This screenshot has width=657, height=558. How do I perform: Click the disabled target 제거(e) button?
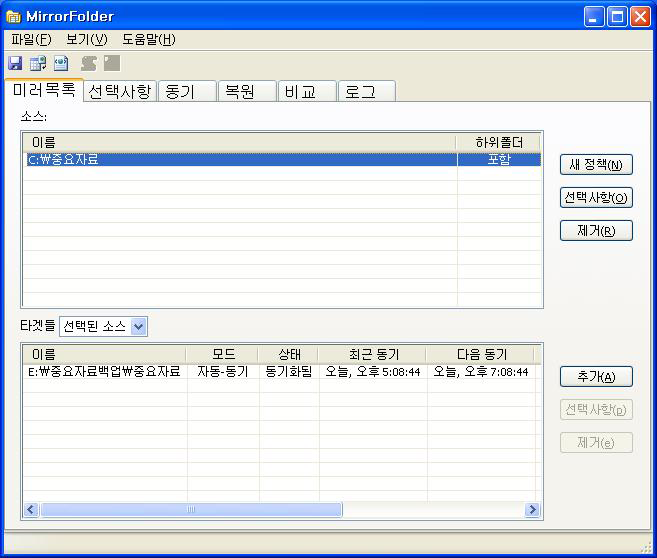point(596,442)
